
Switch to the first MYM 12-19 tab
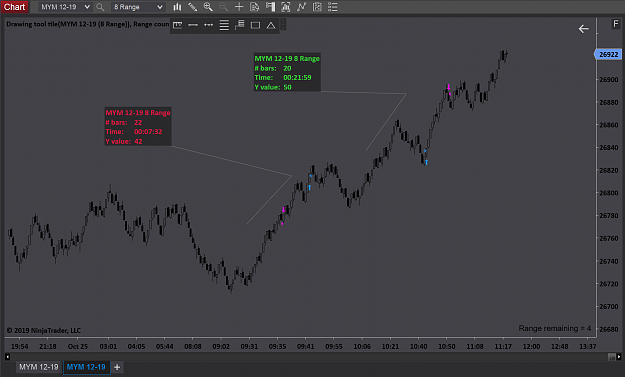click(x=39, y=367)
